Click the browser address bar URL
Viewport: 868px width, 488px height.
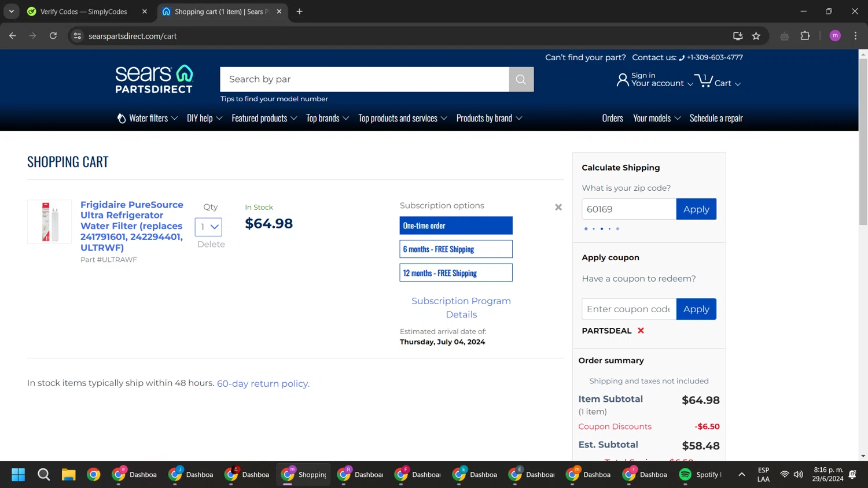tap(133, 36)
